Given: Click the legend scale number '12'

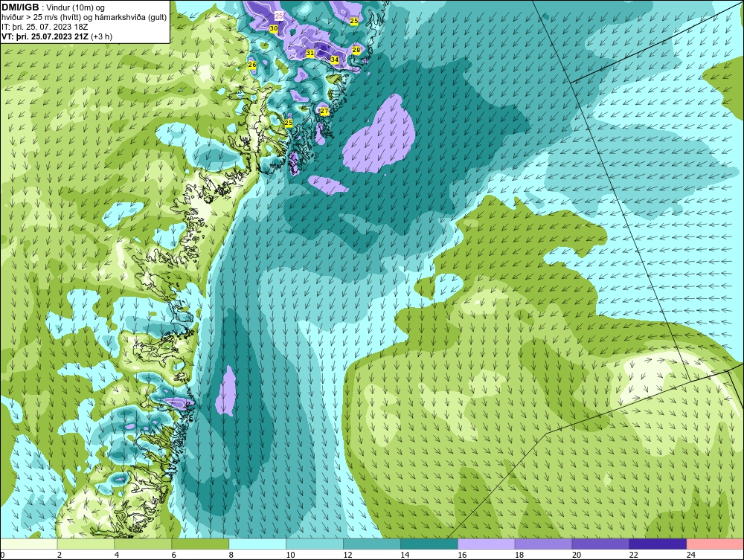Looking at the screenshot, I should [x=347, y=555].
